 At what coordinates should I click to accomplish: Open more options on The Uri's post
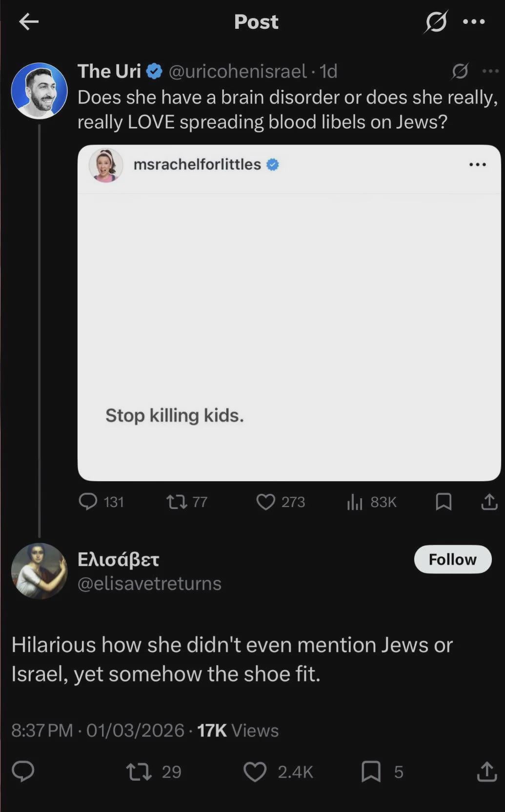coord(490,71)
